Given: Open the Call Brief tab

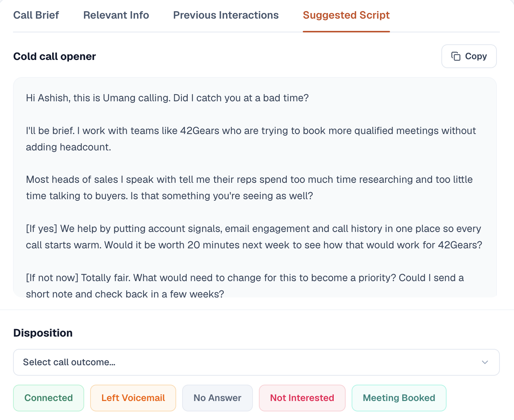Looking at the screenshot, I should pos(36,15).
